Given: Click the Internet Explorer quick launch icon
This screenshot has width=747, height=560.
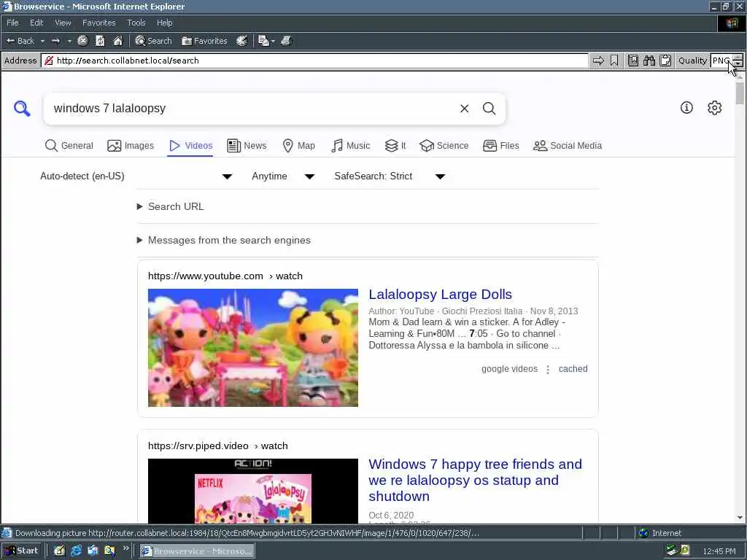Looking at the screenshot, I should 76,551.
